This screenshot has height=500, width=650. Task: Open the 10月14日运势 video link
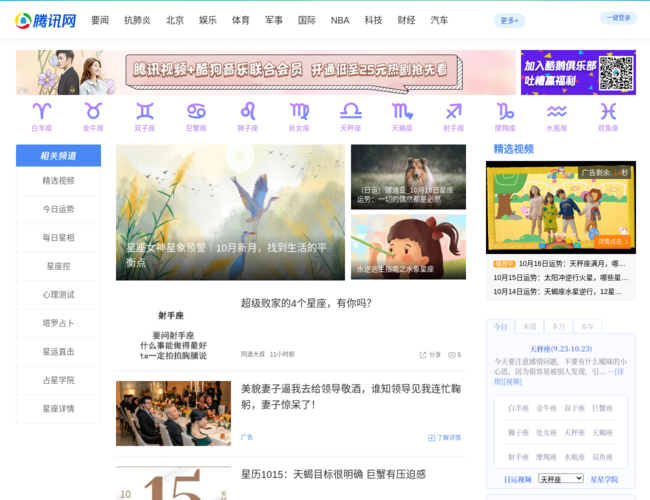click(x=558, y=292)
